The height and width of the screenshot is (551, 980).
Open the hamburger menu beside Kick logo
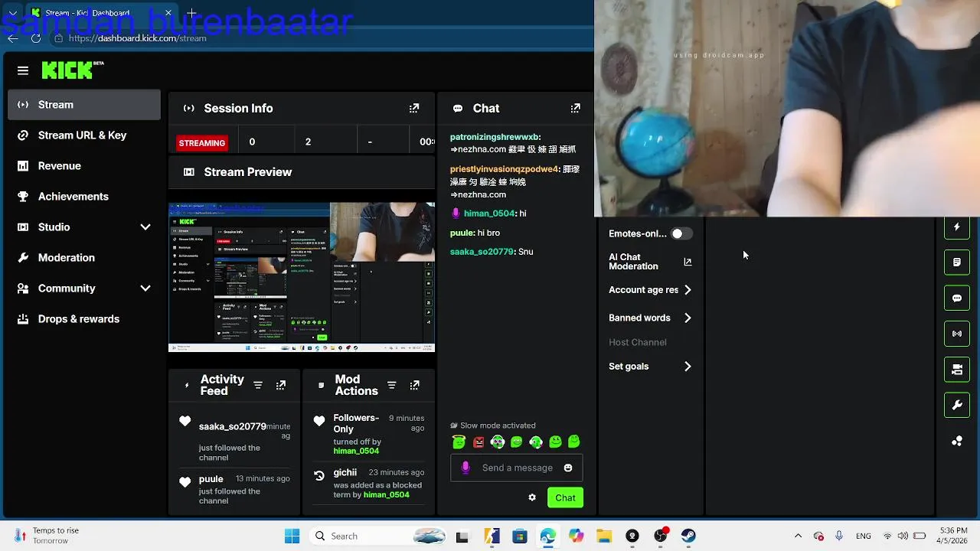click(23, 70)
